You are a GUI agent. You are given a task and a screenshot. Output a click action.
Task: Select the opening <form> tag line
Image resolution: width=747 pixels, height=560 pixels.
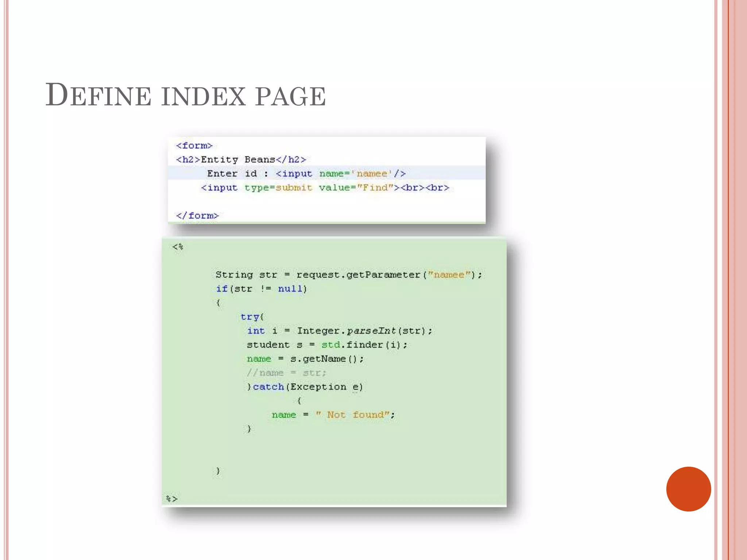pyautogui.click(x=194, y=146)
